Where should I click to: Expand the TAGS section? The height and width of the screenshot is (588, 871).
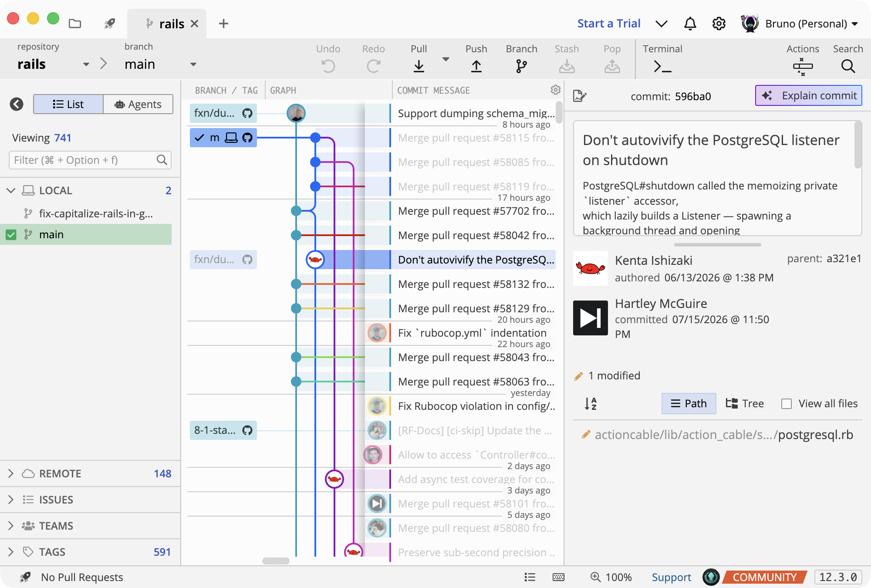click(x=11, y=552)
